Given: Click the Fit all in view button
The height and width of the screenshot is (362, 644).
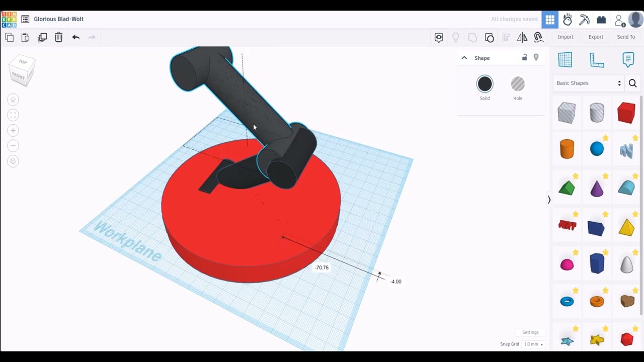Looking at the screenshot, I should click(13, 115).
